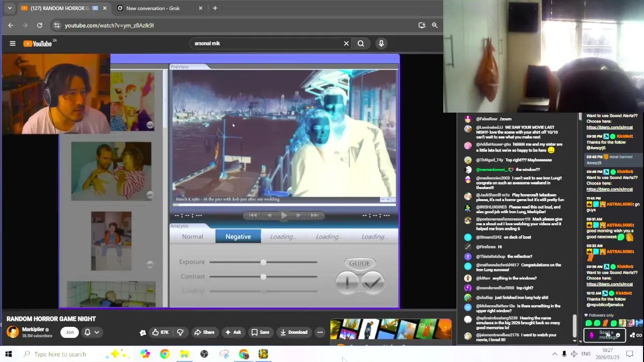This screenshot has height=362, width=644.
Task: Open the Markiplier channel avatar
Action: point(13,332)
